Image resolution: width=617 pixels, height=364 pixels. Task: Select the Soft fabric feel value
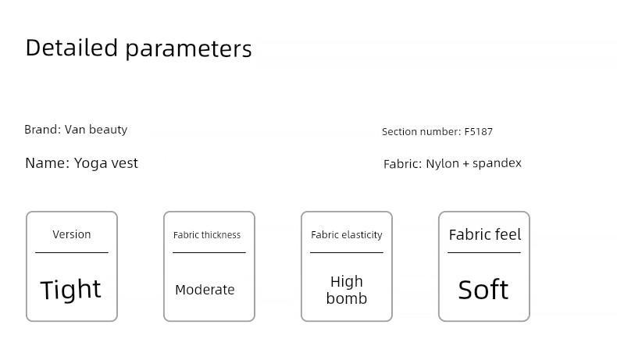(x=483, y=290)
